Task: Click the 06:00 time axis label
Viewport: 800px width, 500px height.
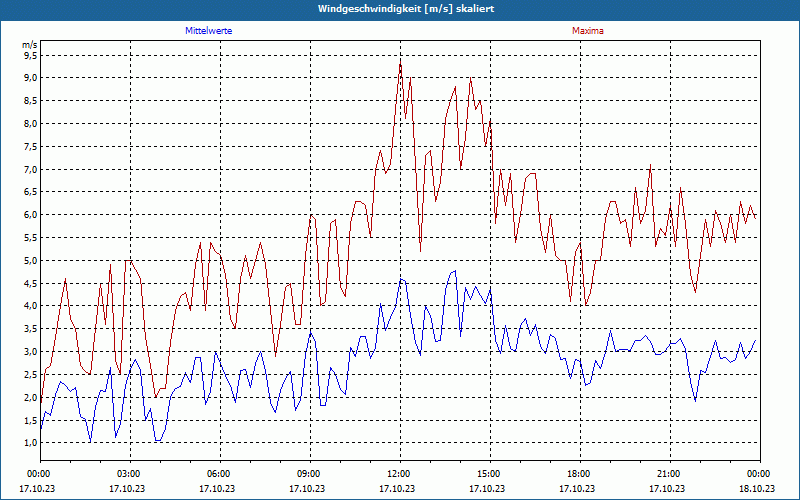Action: (x=220, y=474)
